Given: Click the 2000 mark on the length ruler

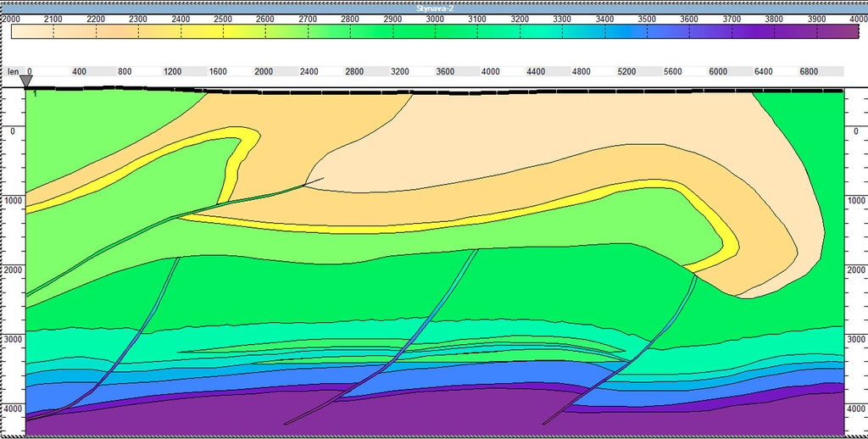Looking at the screenshot, I should (264, 72).
